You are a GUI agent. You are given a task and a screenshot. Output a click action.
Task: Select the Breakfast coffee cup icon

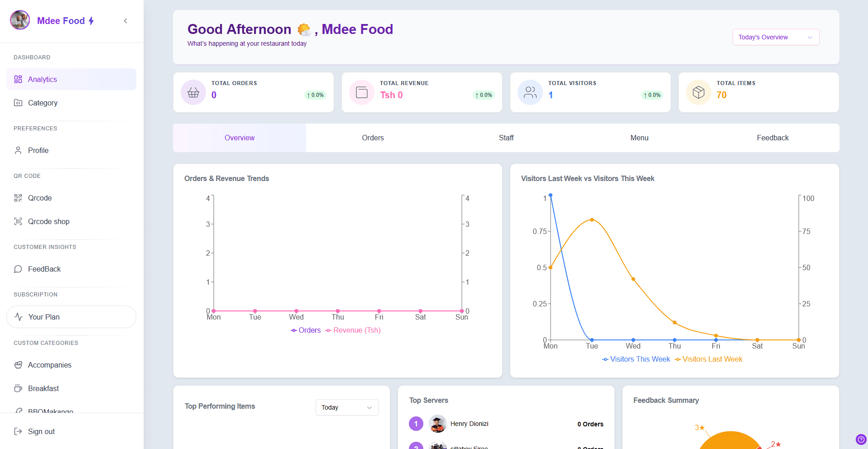(x=18, y=388)
